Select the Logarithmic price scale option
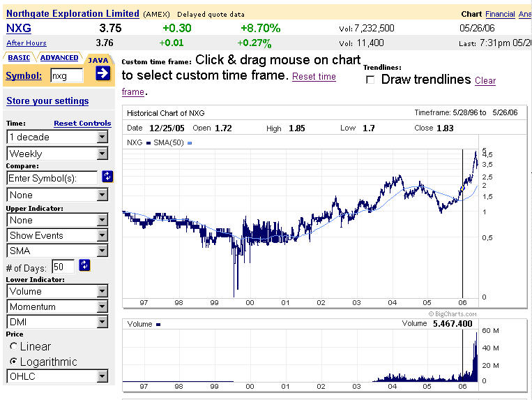Screen dimensions: 532x400 coord(14,362)
